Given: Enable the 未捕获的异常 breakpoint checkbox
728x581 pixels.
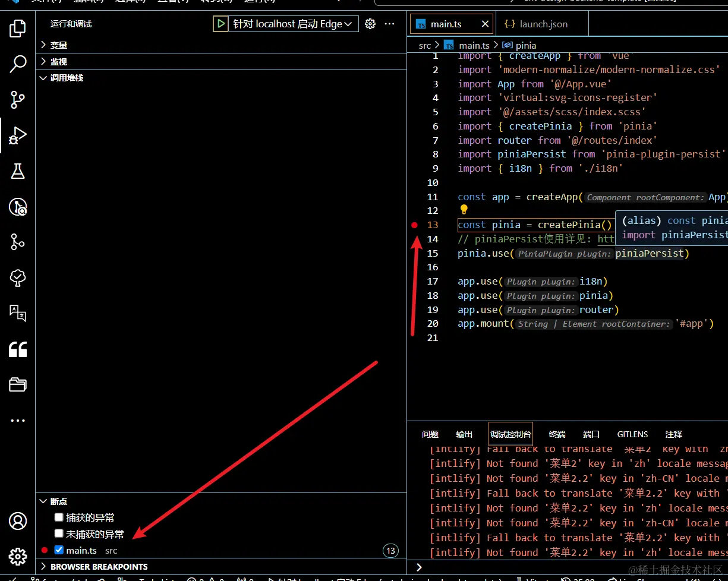Looking at the screenshot, I should pos(59,533).
